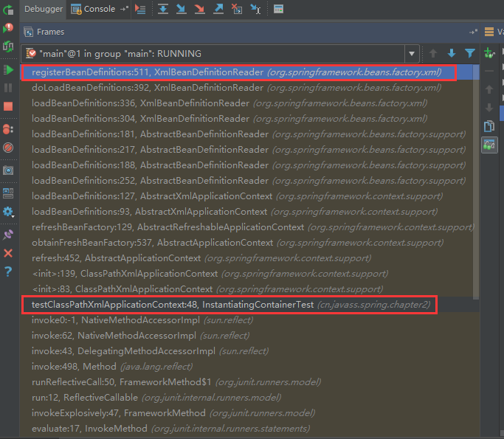
Task: Click the Force Step Into red arrow
Action: coord(200,9)
